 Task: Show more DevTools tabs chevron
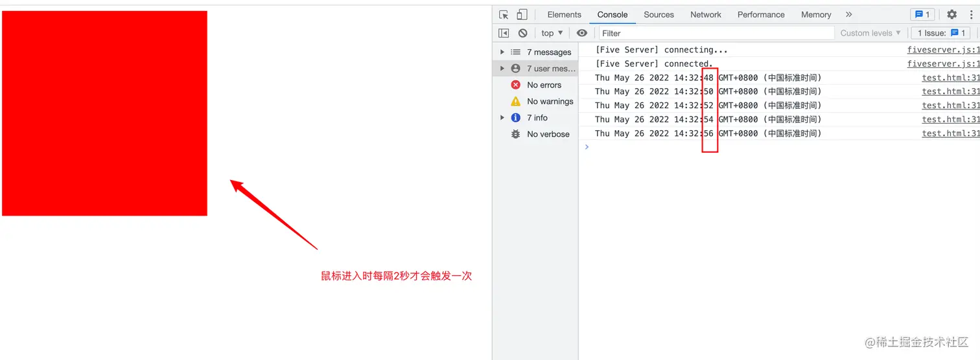(849, 14)
